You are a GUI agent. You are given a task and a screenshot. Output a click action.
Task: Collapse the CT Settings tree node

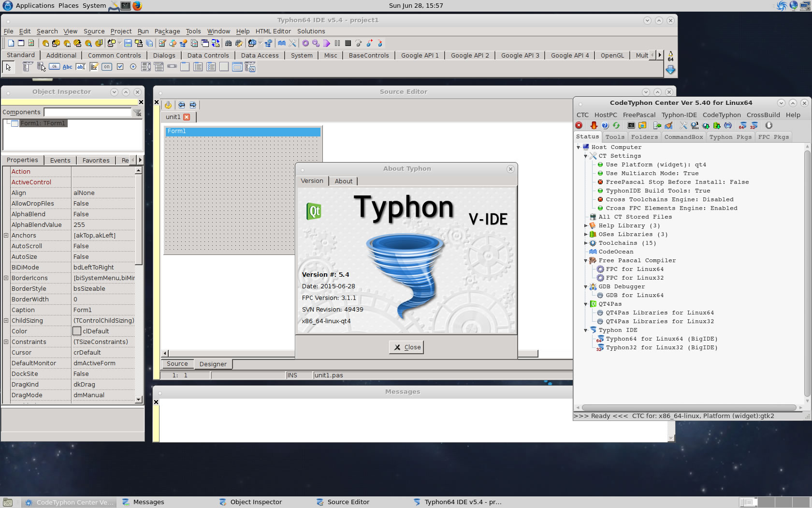pyautogui.click(x=586, y=156)
